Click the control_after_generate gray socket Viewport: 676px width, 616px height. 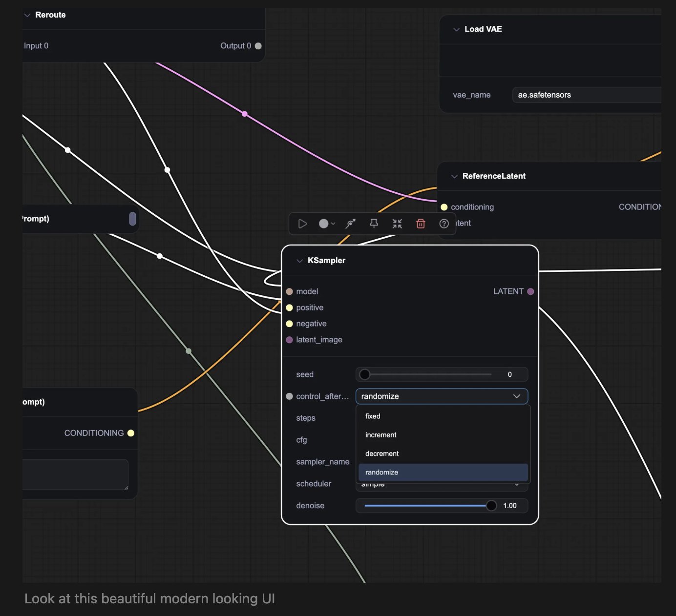(x=289, y=396)
